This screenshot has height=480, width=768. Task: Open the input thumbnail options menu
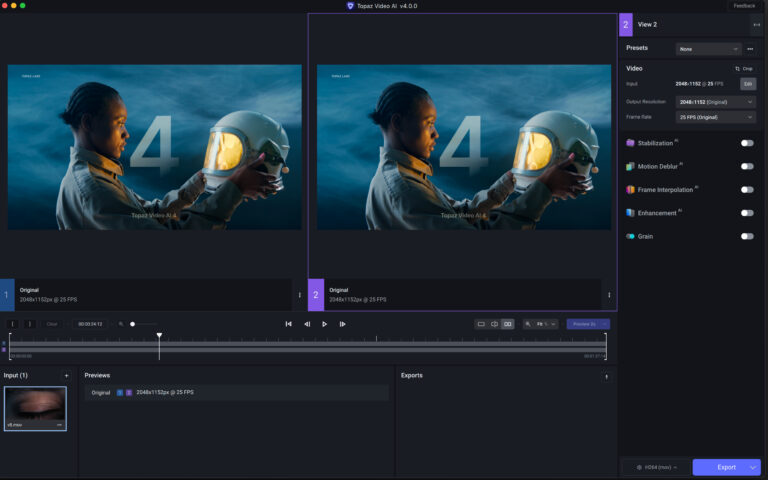click(x=59, y=425)
